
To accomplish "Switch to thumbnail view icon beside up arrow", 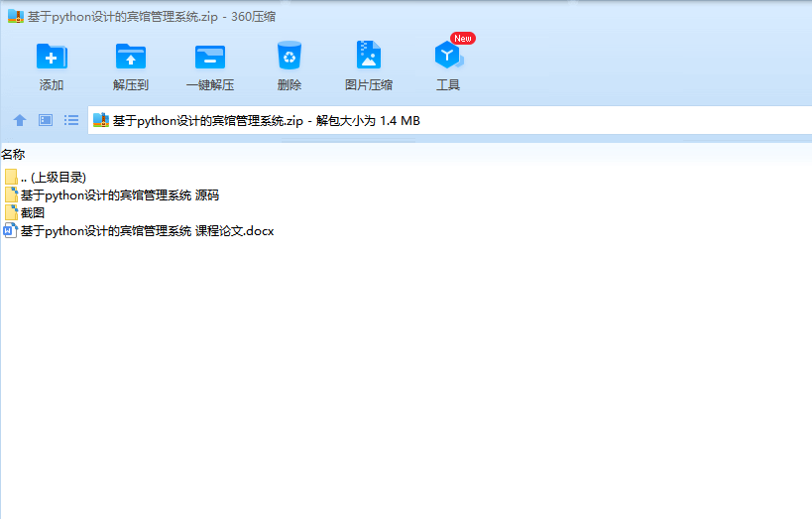I will coord(46,120).
